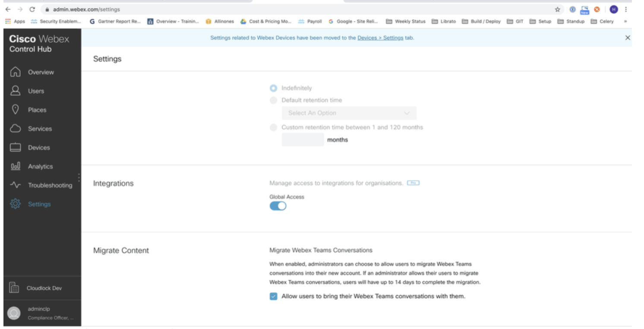644x329 pixels.
Task: Go to Users in the sidebar
Action: point(27,91)
